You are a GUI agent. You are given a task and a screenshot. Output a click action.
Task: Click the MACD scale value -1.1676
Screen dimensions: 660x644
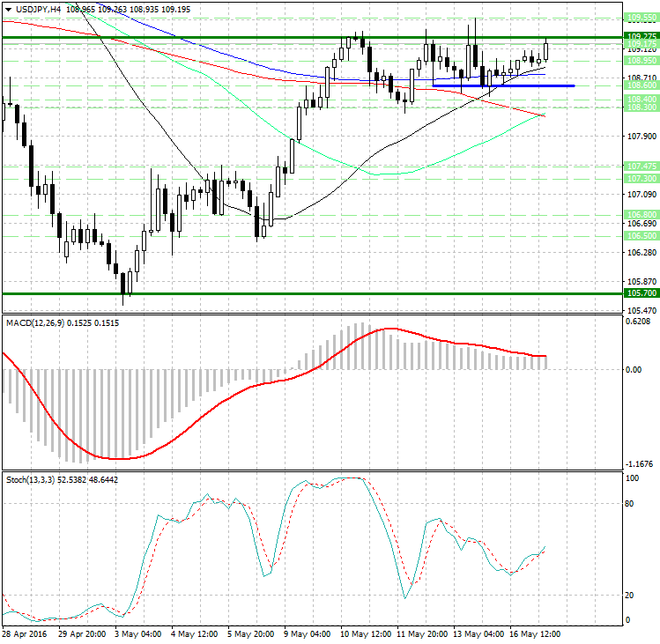point(639,464)
